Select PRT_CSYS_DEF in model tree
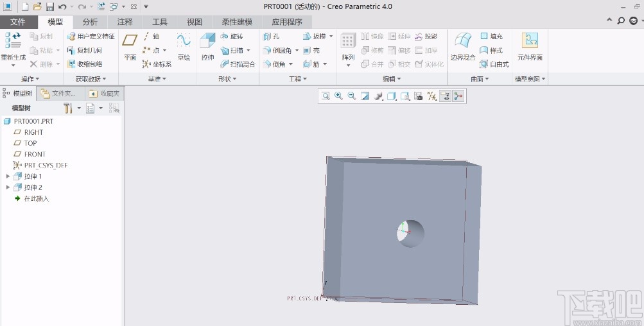The width and height of the screenshot is (644, 326). click(x=45, y=165)
